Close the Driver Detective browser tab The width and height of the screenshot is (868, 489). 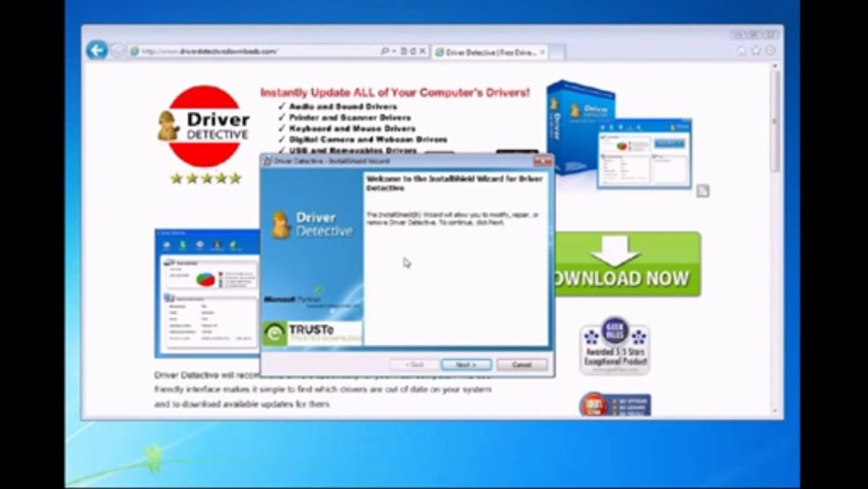(543, 52)
